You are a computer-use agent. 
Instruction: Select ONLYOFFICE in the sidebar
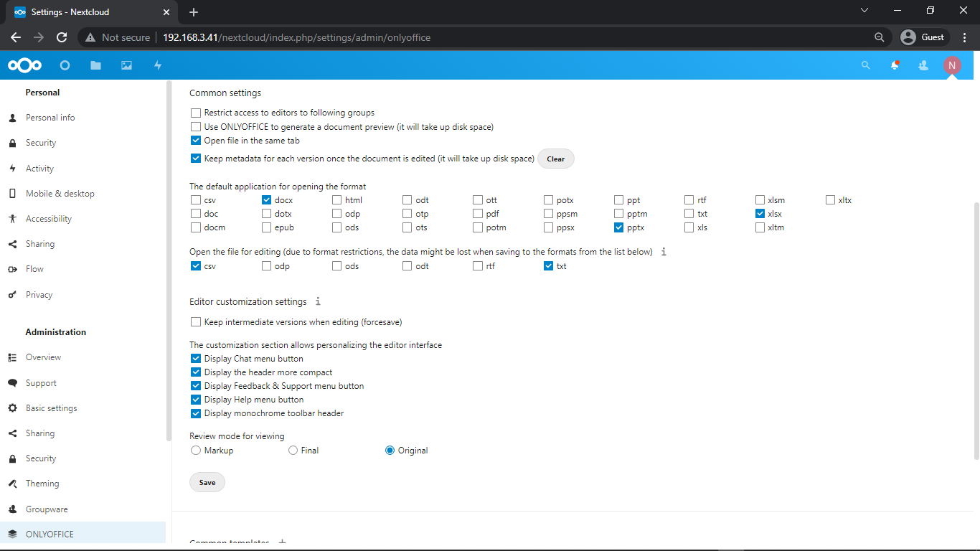pos(83,534)
